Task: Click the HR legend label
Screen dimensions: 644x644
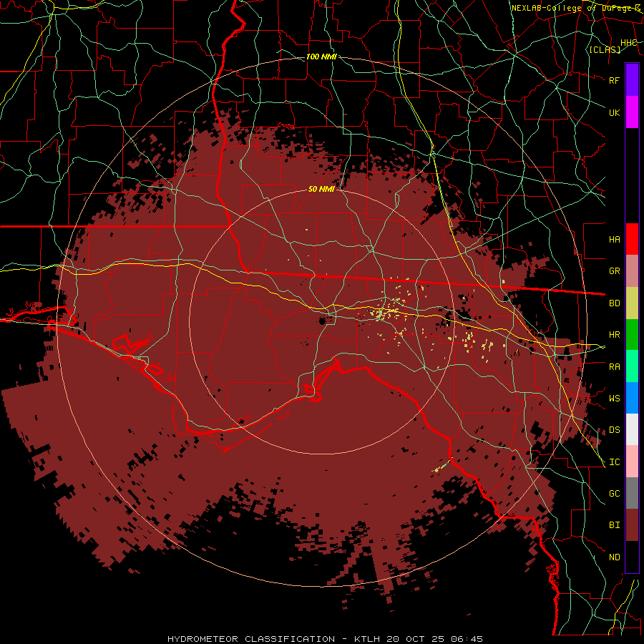Action: point(614,335)
